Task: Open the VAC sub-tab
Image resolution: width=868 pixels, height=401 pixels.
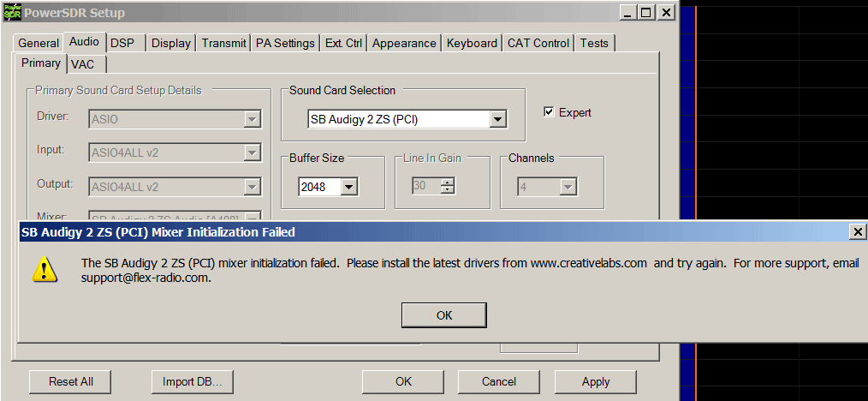Action: [83, 64]
